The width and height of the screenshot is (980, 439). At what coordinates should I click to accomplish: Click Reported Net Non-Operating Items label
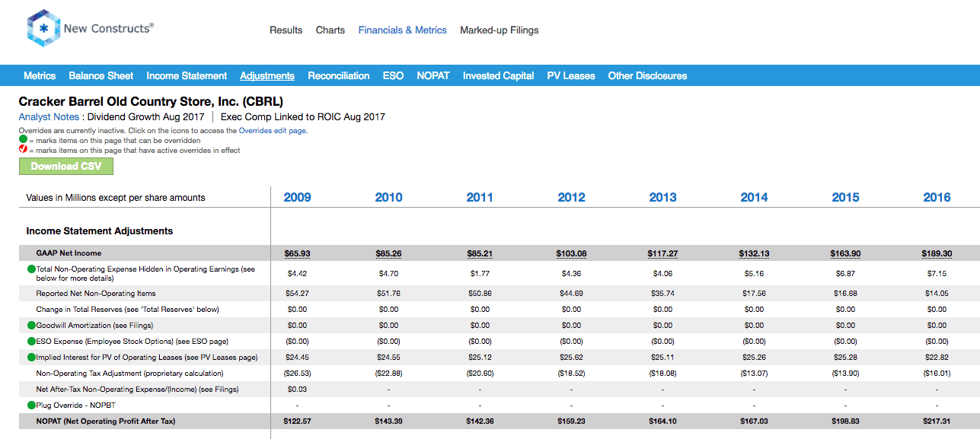96,294
